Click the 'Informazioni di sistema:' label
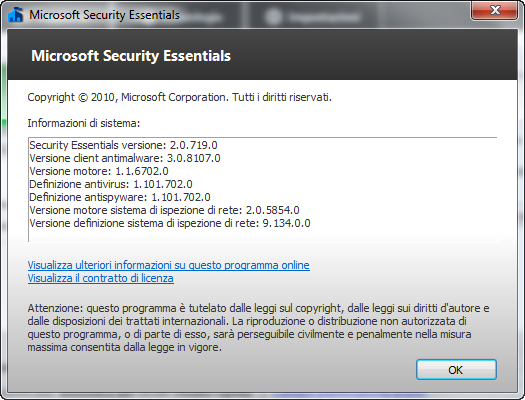This screenshot has width=525, height=400. (x=84, y=123)
